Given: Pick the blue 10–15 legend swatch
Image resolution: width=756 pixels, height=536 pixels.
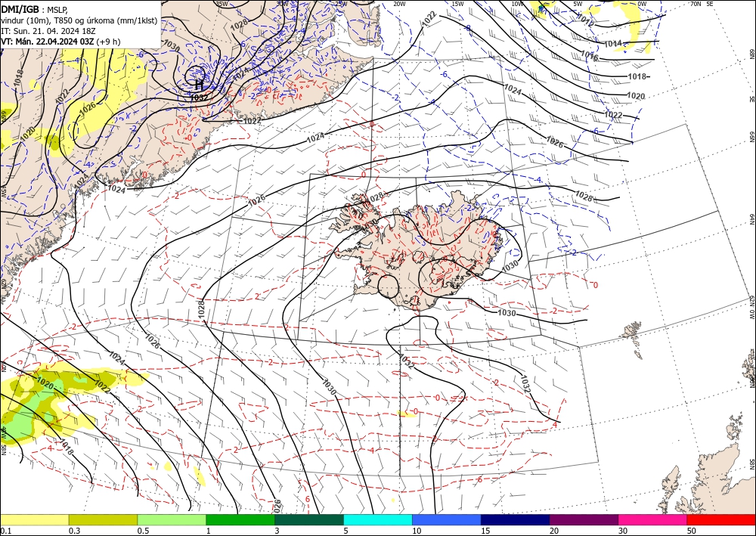Looking at the screenshot, I should 447,519.
